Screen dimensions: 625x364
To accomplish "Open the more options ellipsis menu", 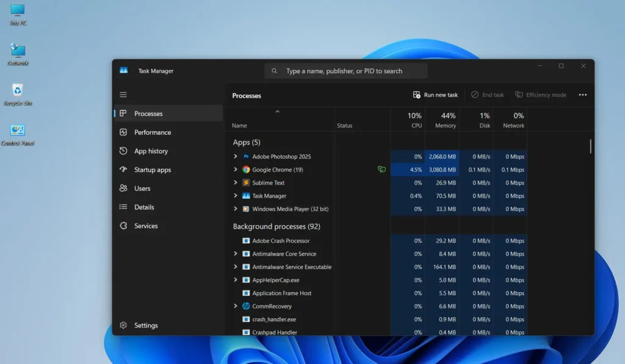I will (x=583, y=95).
